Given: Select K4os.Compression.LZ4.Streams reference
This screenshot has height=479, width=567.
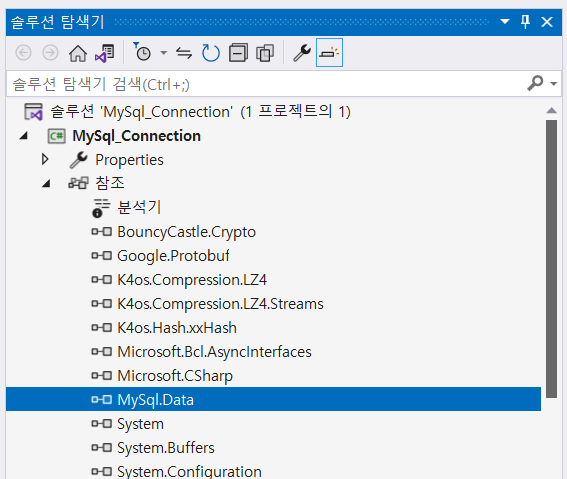Looking at the screenshot, I should pyautogui.click(x=220, y=304).
